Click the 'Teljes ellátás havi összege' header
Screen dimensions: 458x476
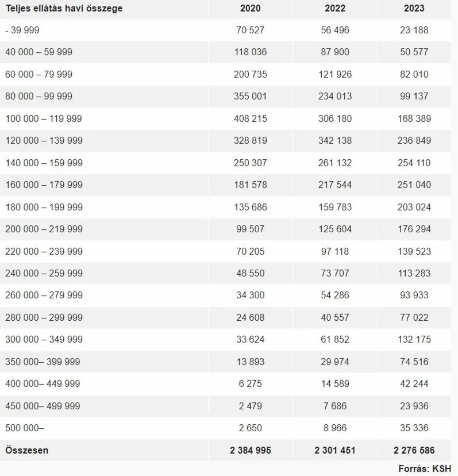point(64,8)
